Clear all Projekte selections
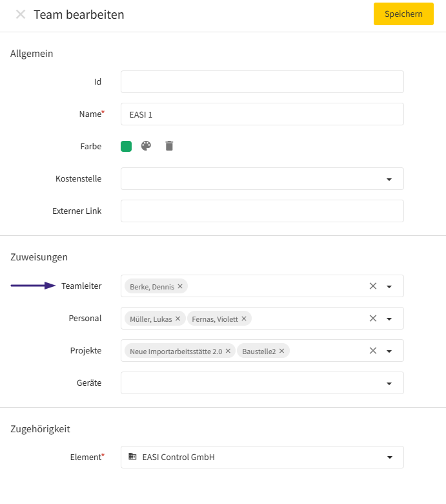Image resolution: width=446 pixels, height=504 pixels. [373, 351]
